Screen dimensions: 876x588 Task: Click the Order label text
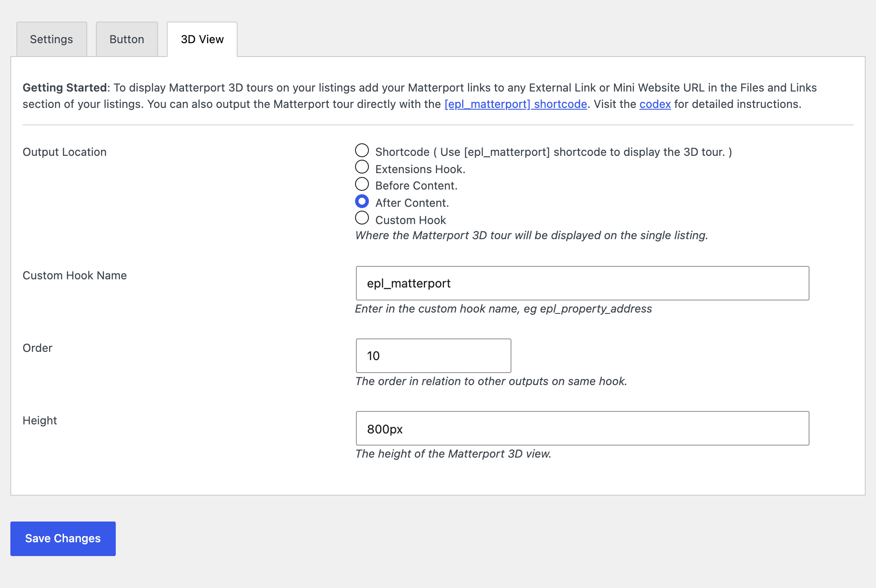[x=38, y=348]
